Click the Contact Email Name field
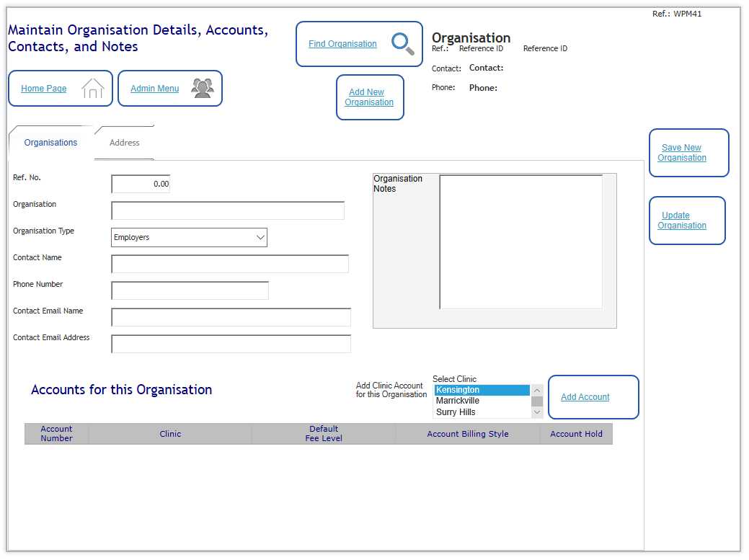Viewport: 749px width, 560px height. click(x=231, y=317)
